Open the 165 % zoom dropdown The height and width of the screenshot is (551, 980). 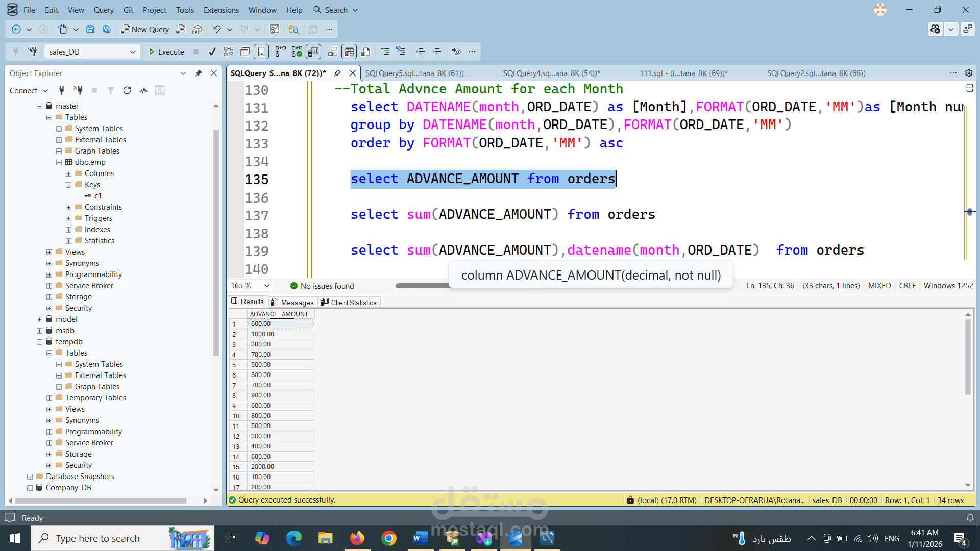266,286
